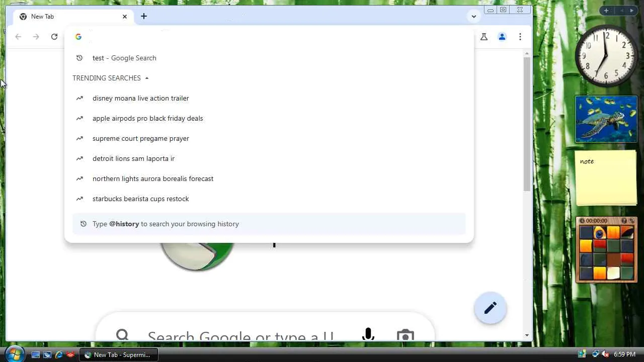Viewport: 644px width, 362px height.
Task: Select 'northern lights aurora borealis forecast' suggestion
Action: [x=269, y=178]
